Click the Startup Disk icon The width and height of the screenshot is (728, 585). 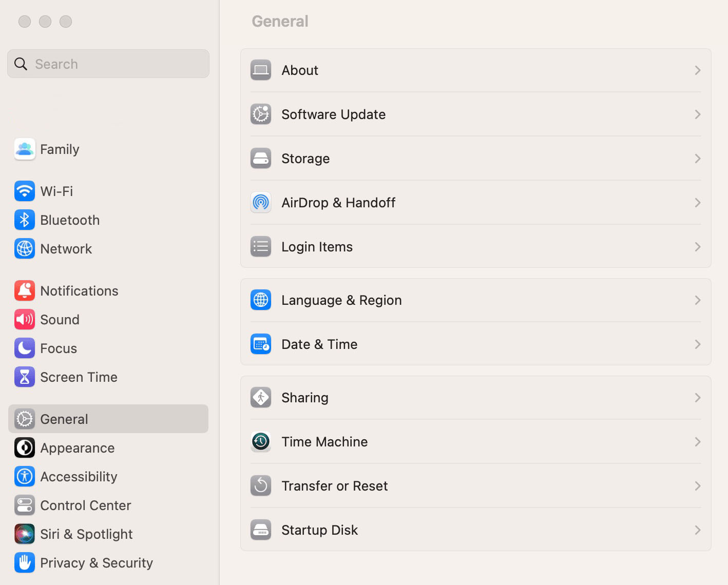(261, 530)
